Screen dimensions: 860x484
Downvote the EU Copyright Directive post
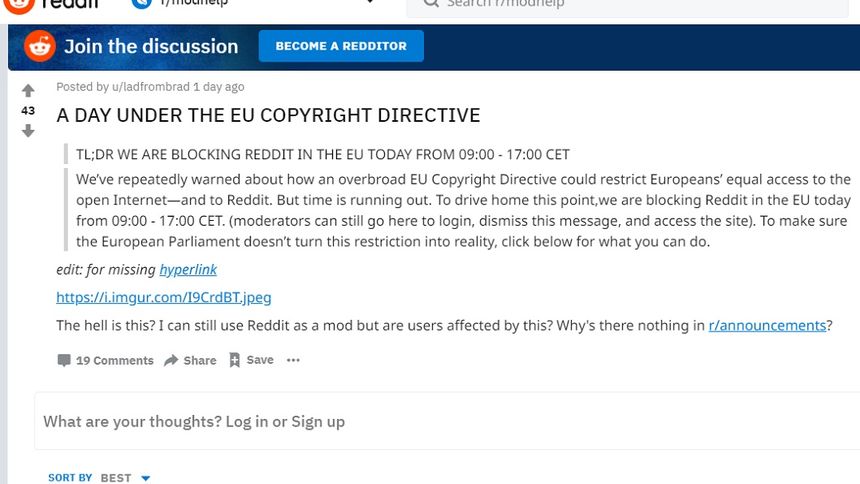tap(28, 131)
